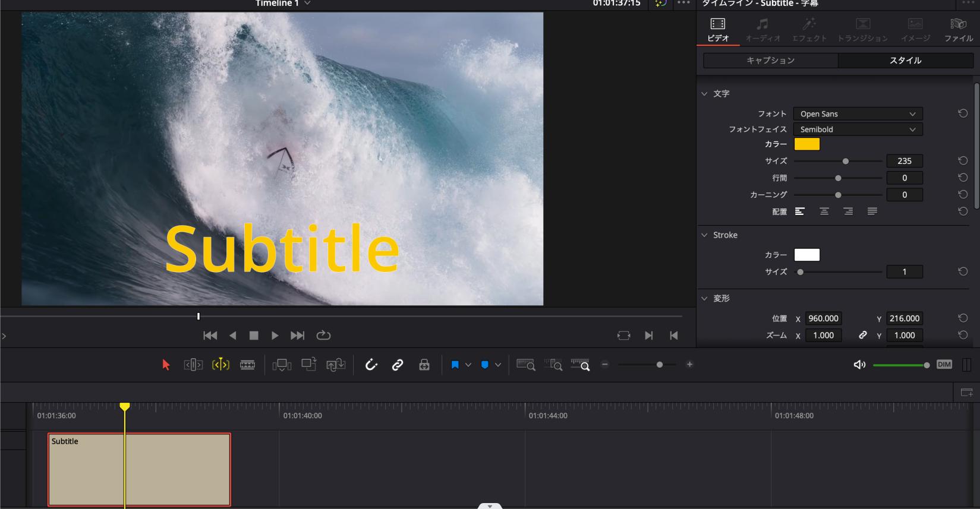The width and height of the screenshot is (980, 509).
Task: Play the timeline forward
Action: [275, 336]
